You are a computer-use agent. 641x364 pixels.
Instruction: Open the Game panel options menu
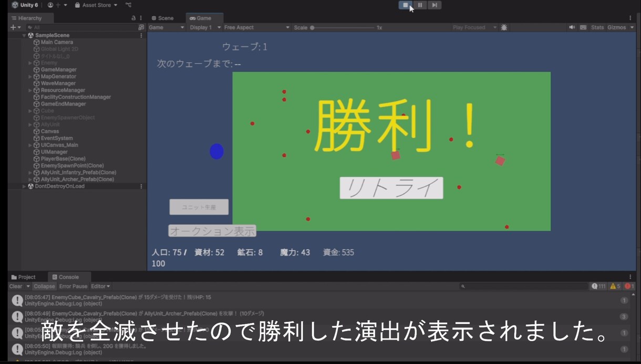(630, 18)
